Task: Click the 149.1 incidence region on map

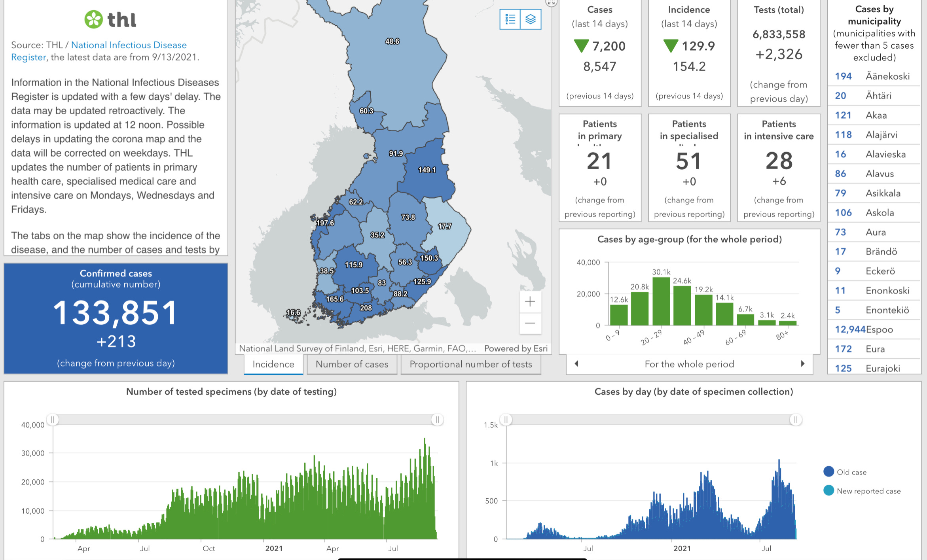Action: 427,170
